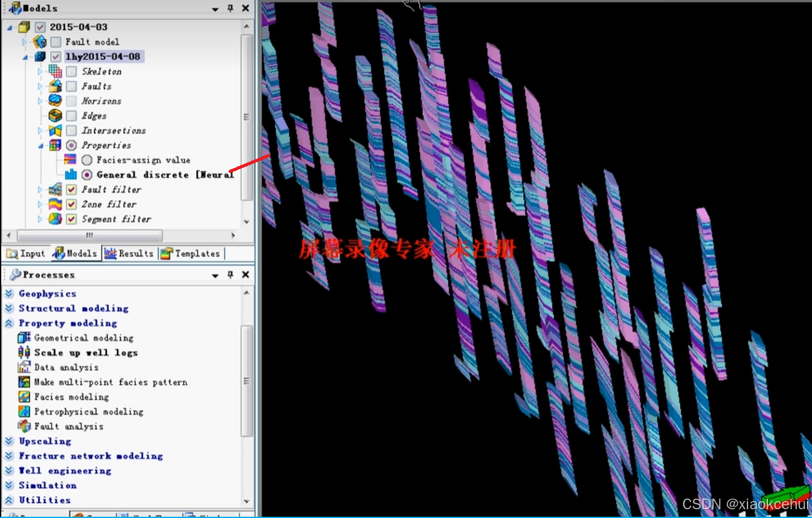
Task: Collapse the Property modeling group
Action: pyautogui.click(x=9, y=323)
